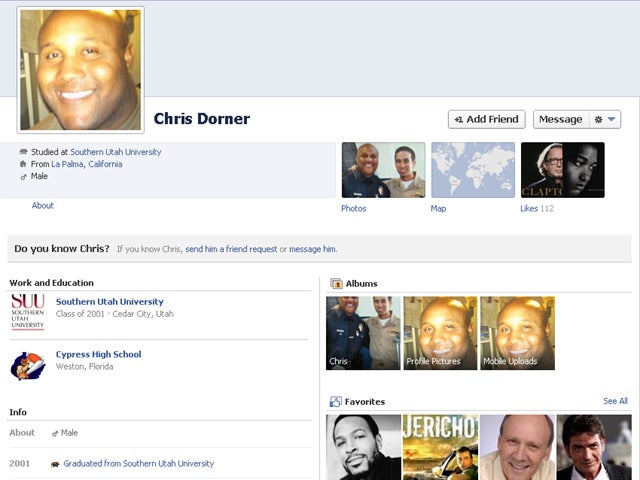640x480 pixels.
Task: Open the Jericho favorites tile
Action: click(440, 447)
